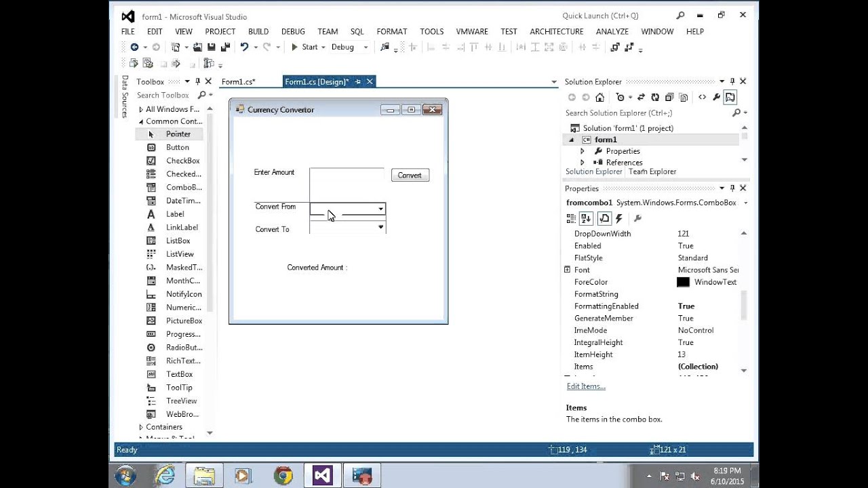Screen dimensions: 868x488
Task: Click the ForeColor black color swatch
Action: (x=683, y=282)
